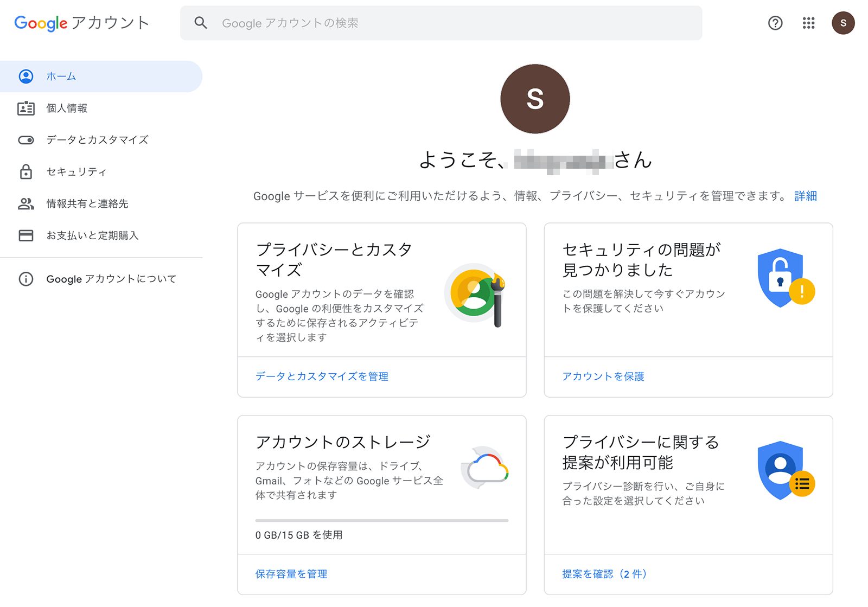Viewport: 868px width, 607px height.
Task: Open セキュリティ in the sidebar
Action: pos(101,171)
